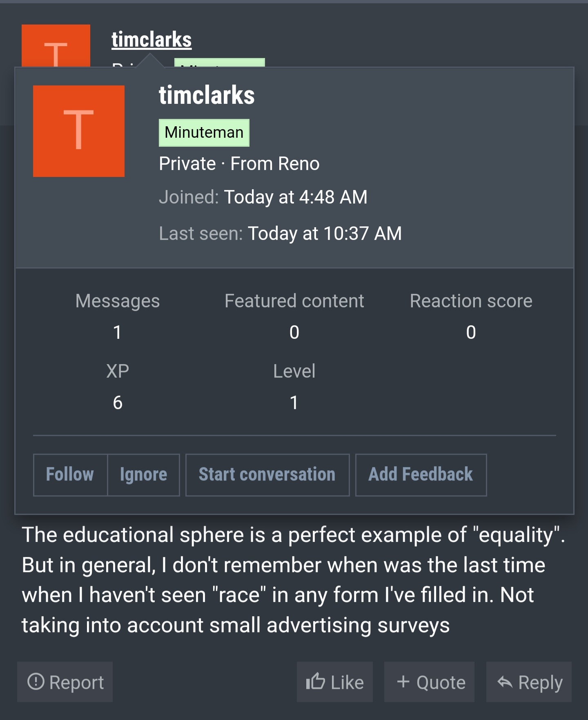The image size is (588, 720).
Task: Click the Add Feedback button
Action: coord(421,475)
